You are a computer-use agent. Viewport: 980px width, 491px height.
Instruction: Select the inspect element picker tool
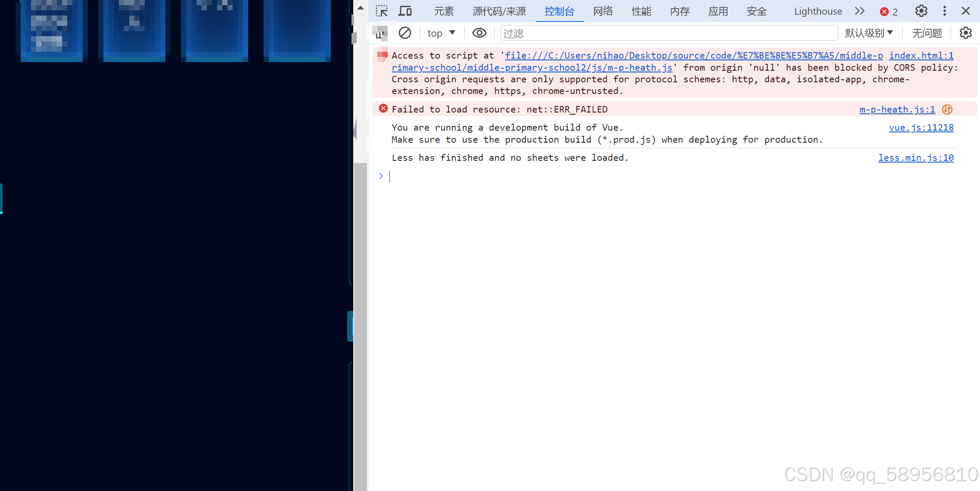point(381,11)
